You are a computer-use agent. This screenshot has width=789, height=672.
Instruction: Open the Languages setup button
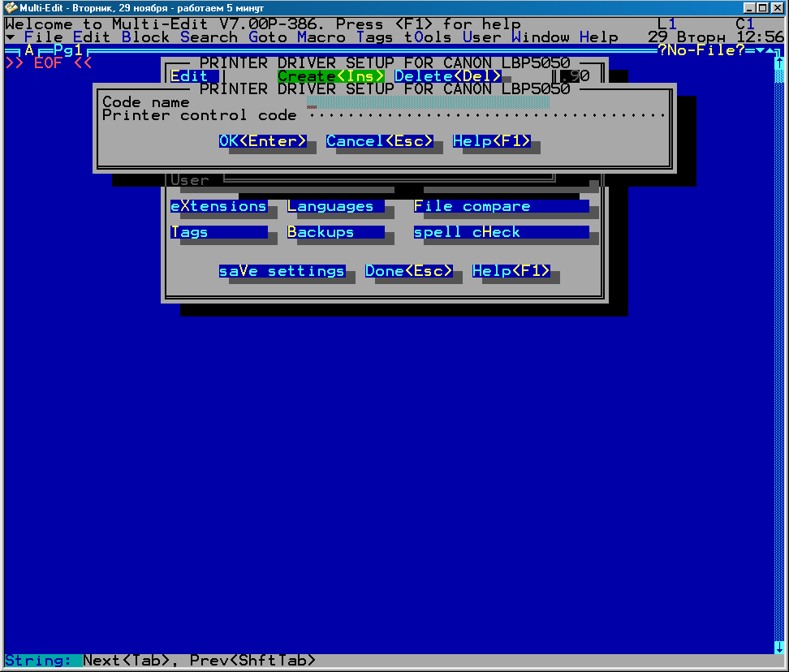point(335,206)
